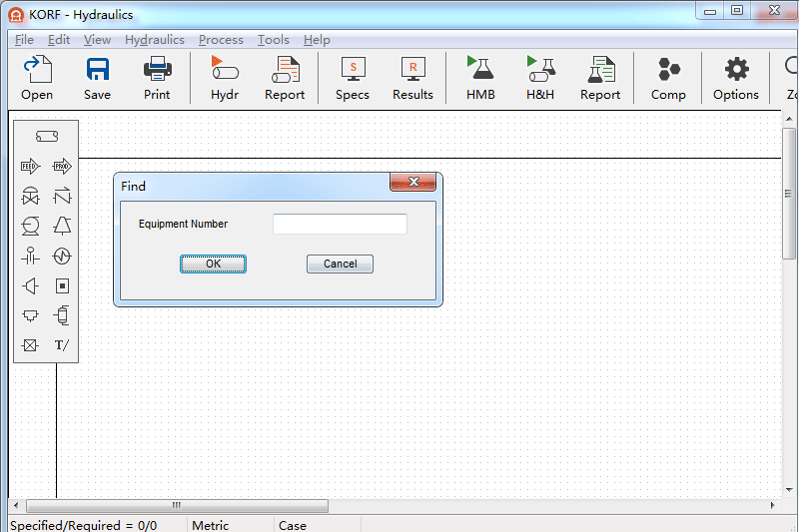Pick the tee fitting symbol

tap(31, 315)
